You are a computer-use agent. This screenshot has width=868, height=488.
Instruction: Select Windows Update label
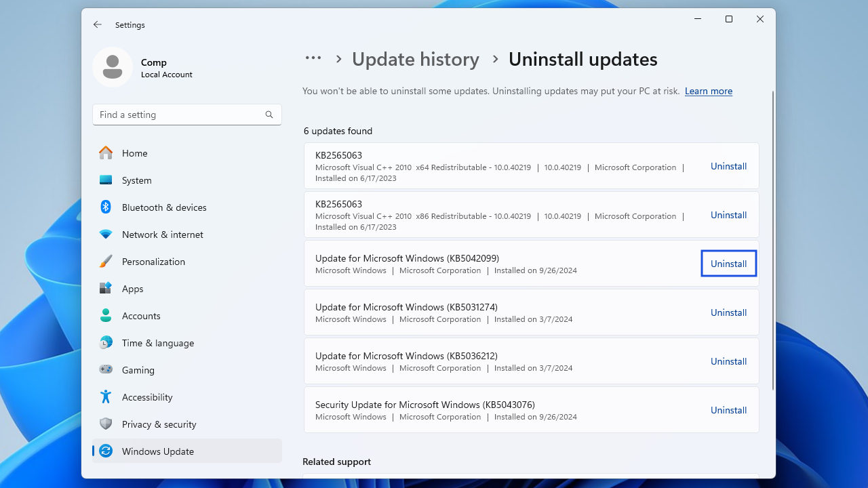[x=158, y=451]
